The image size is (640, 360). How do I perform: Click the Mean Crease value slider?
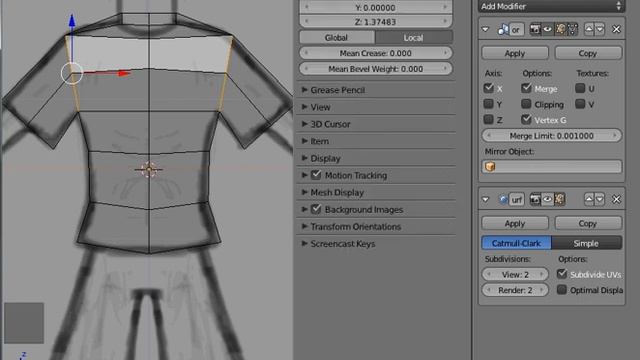click(376, 53)
